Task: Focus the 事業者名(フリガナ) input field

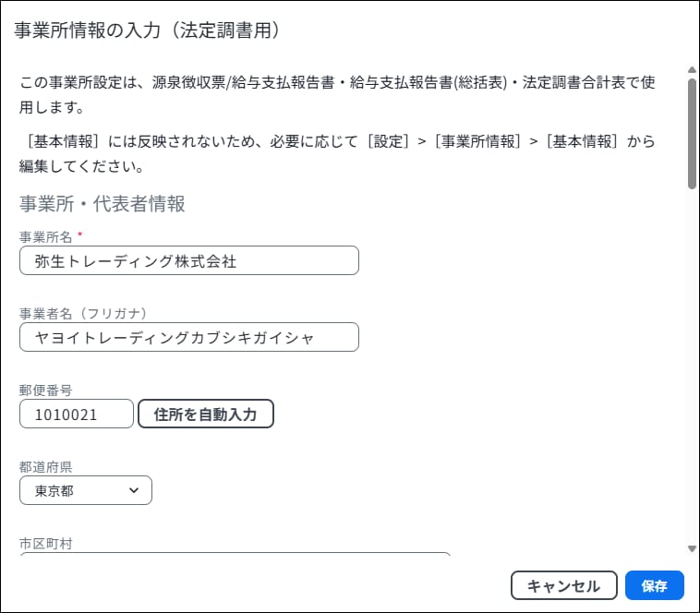Action: pos(188,337)
